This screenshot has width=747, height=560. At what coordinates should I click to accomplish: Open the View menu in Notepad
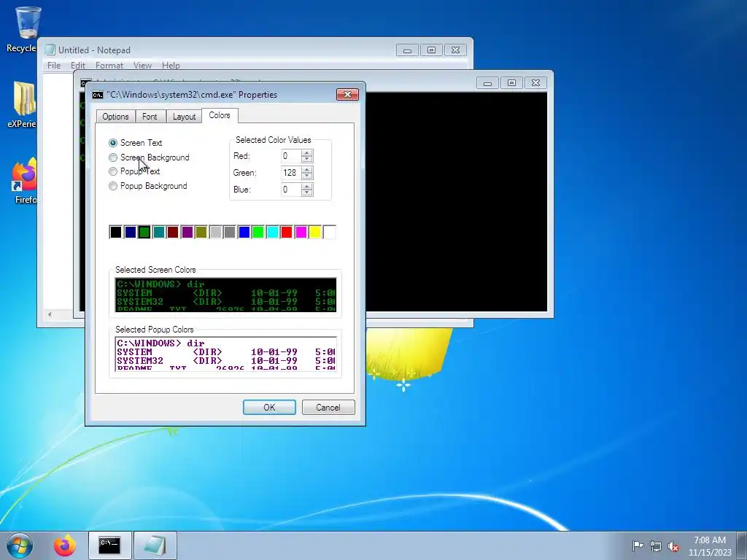(142, 65)
